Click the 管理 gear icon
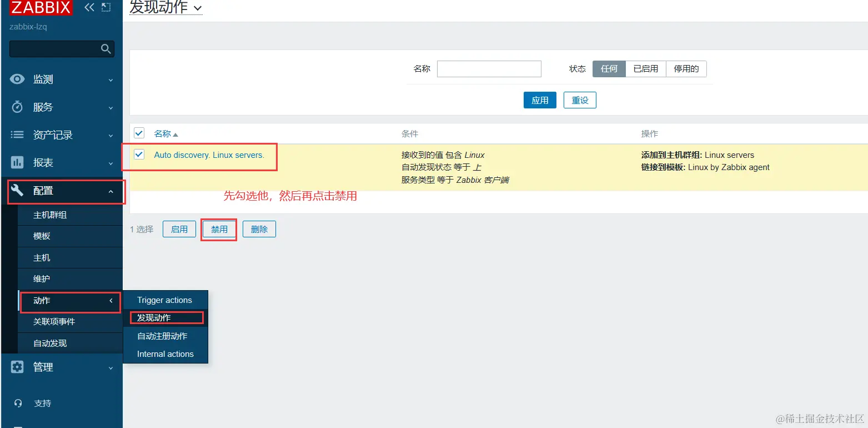868x428 pixels. click(17, 367)
